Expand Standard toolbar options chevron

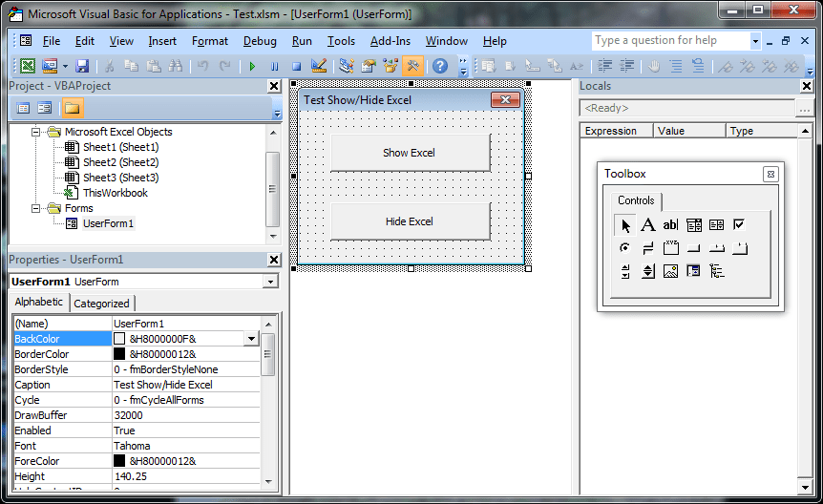click(463, 67)
